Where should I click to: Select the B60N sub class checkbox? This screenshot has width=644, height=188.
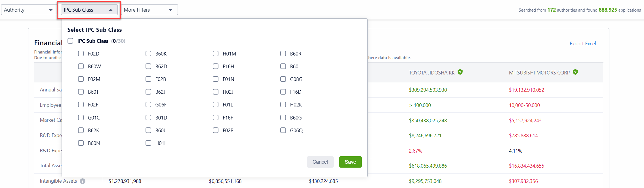pos(81,143)
